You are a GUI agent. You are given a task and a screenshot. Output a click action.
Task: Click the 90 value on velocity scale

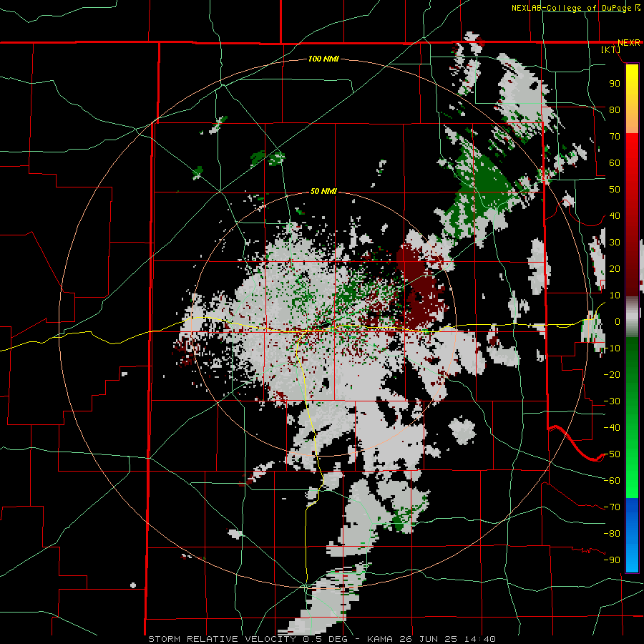point(615,84)
